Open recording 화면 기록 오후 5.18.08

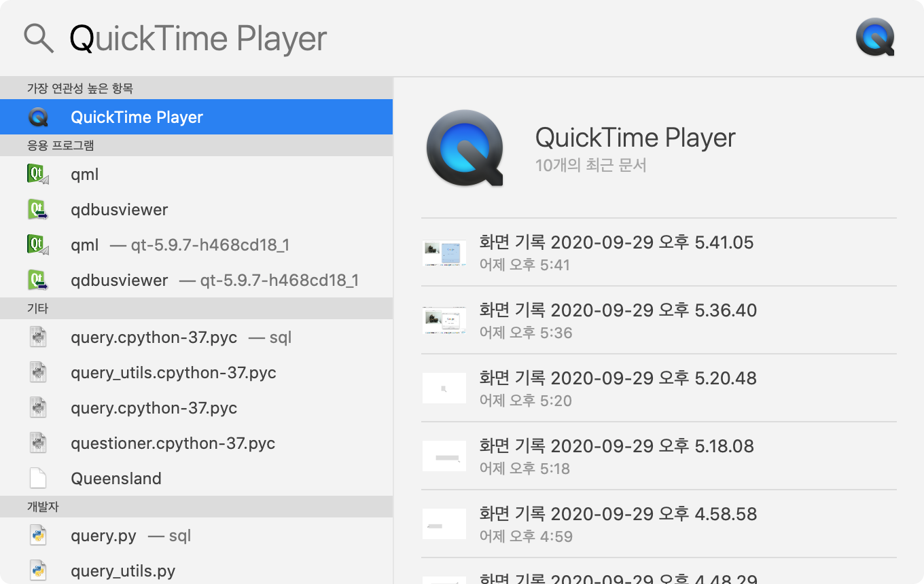pyautogui.click(x=659, y=456)
